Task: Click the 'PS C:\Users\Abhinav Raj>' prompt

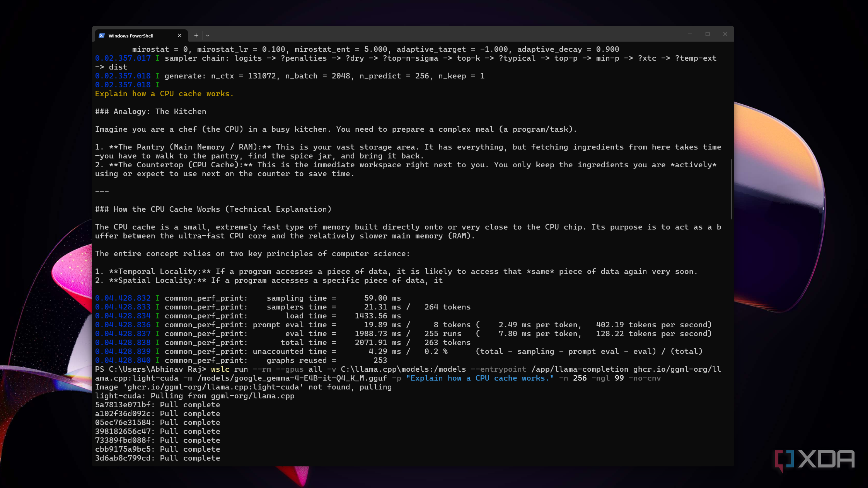Action: coord(151,369)
